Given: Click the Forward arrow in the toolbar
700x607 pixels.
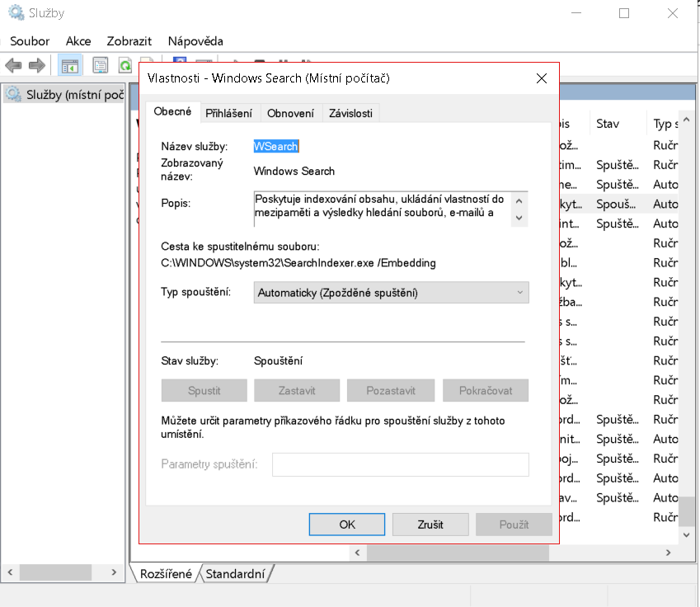Looking at the screenshot, I should [36, 65].
